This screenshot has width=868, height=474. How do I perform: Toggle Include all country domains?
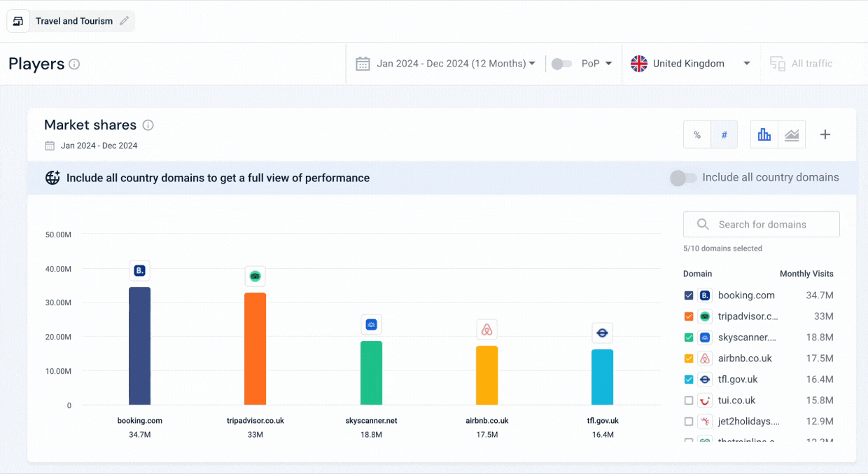click(x=683, y=178)
